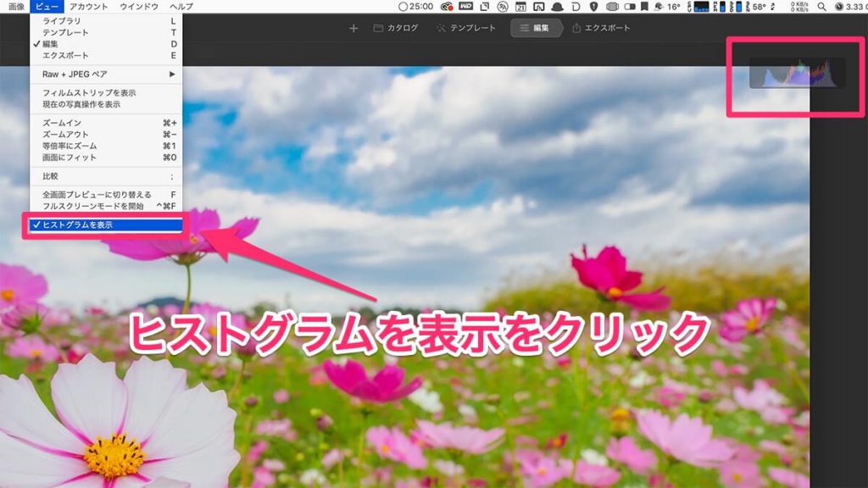
Task: Click the plus add-photos icon in toolbar
Action: (353, 28)
